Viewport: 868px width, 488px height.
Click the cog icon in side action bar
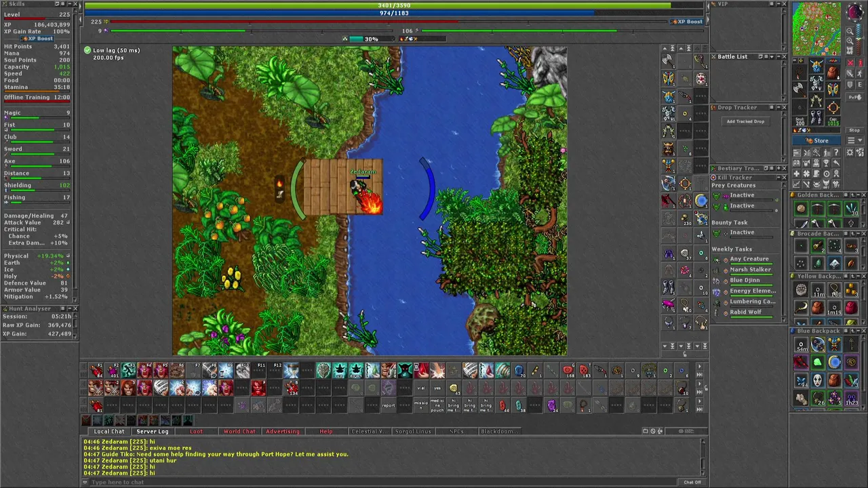pos(685,183)
